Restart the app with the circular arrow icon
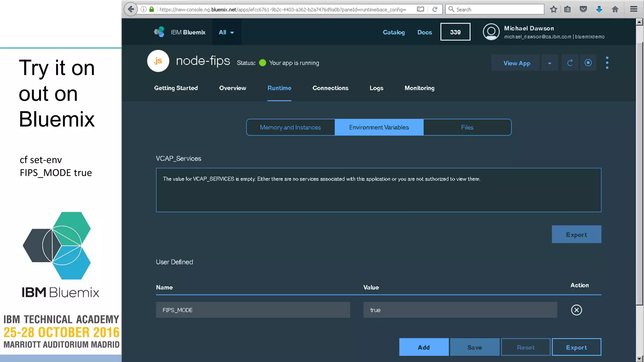The height and width of the screenshot is (362, 644). 570,63
